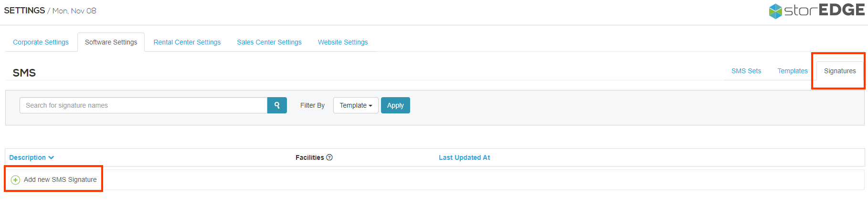
Task: Click the Facilities column header
Action: click(309, 157)
